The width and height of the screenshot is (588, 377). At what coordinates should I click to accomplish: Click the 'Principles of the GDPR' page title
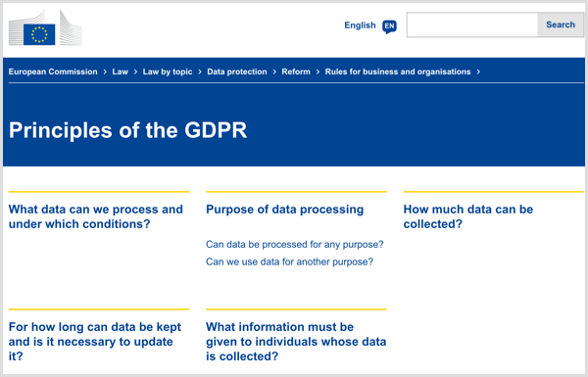[127, 130]
